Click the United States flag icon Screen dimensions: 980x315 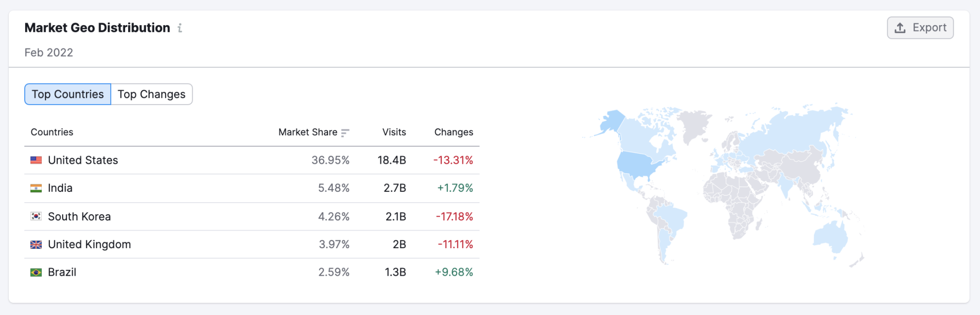(36, 160)
